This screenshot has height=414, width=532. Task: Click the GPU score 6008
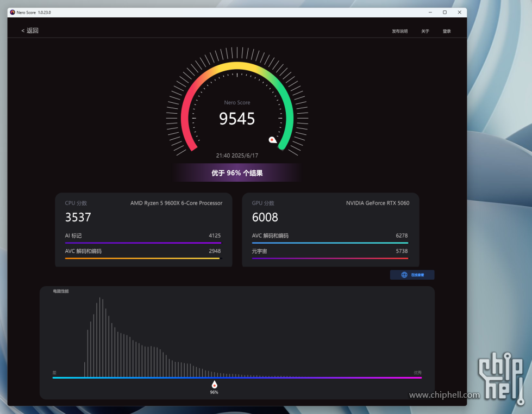[265, 218]
